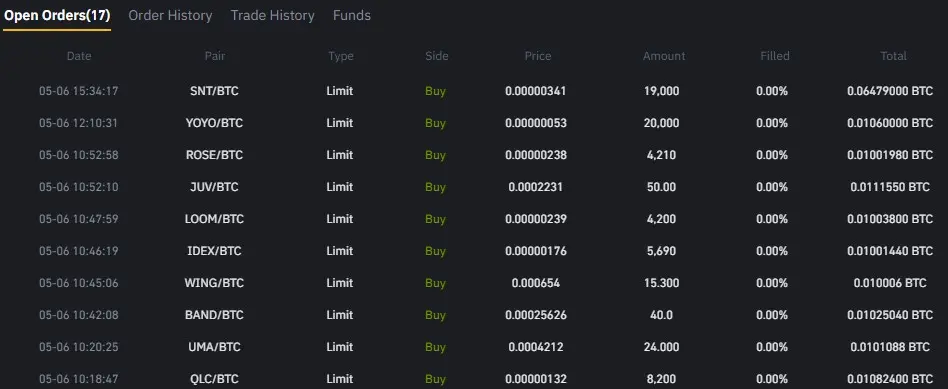Open the LOOM/BTC pair
The width and height of the screenshot is (948, 389).
pyautogui.click(x=214, y=219)
